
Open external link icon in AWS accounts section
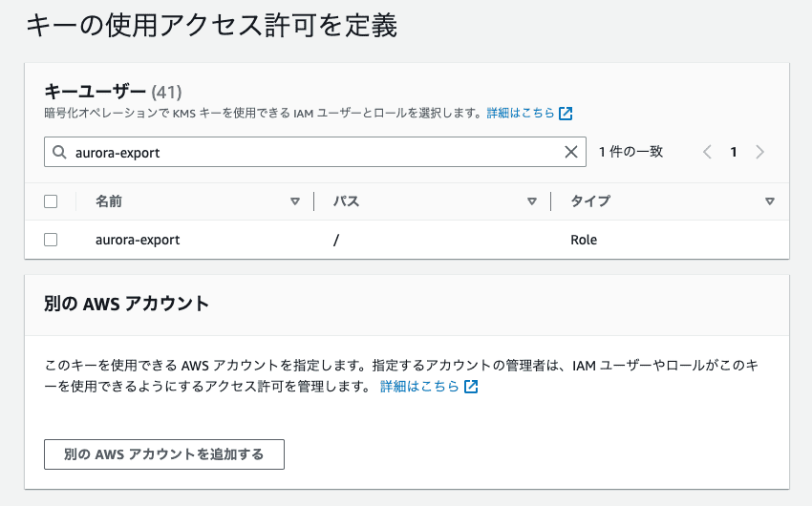click(470, 387)
